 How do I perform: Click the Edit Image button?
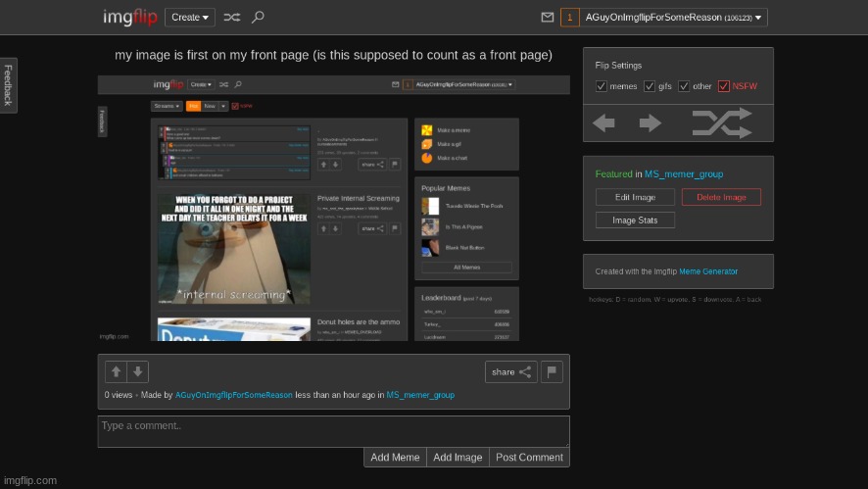coord(635,197)
